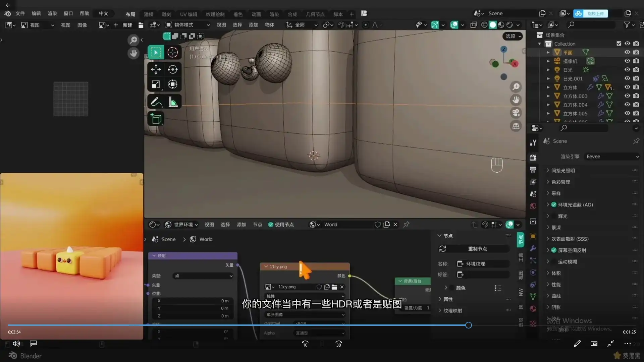Hide 摄像机 object with eye icon
This screenshot has width=644, height=362.
click(x=627, y=61)
